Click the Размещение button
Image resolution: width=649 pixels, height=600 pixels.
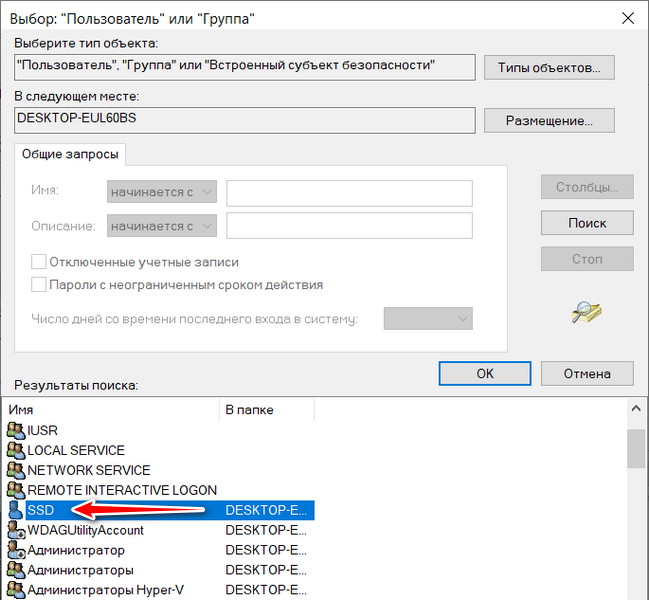coord(549,121)
